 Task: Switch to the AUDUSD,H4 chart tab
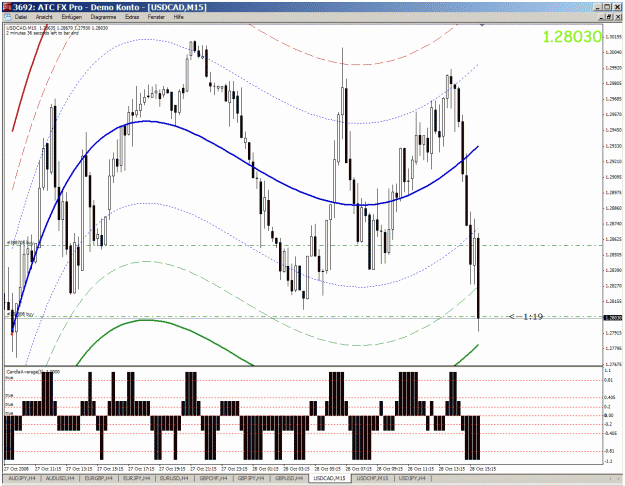click(x=60, y=478)
